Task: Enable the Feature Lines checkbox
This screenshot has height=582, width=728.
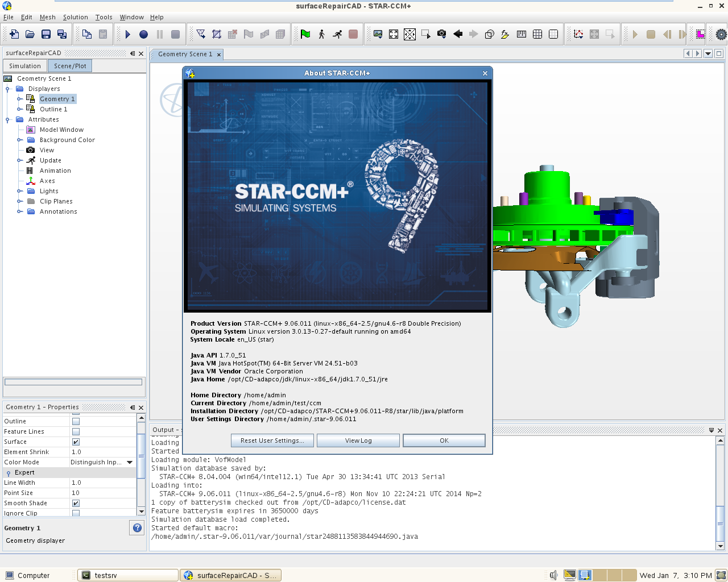Action: click(76, 431)
